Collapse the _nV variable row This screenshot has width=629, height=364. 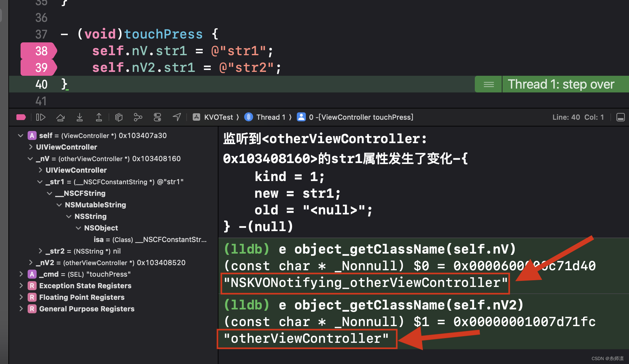click(x=30, y=159)
